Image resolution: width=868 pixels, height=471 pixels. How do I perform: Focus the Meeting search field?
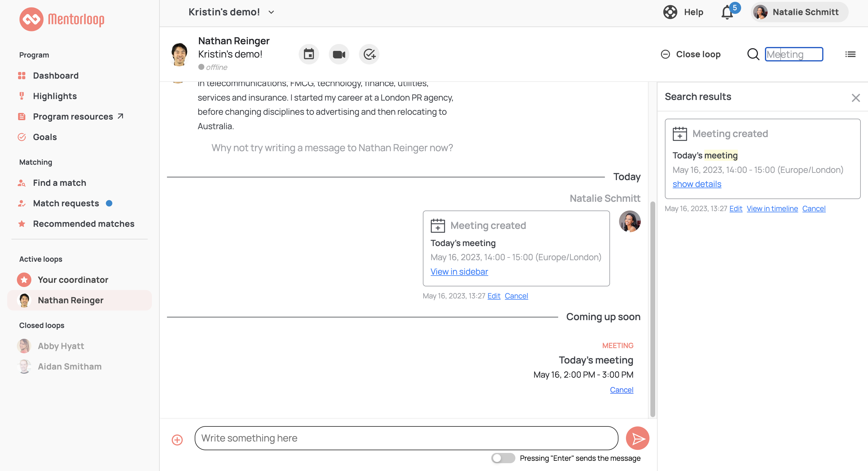tap(794, 54)
